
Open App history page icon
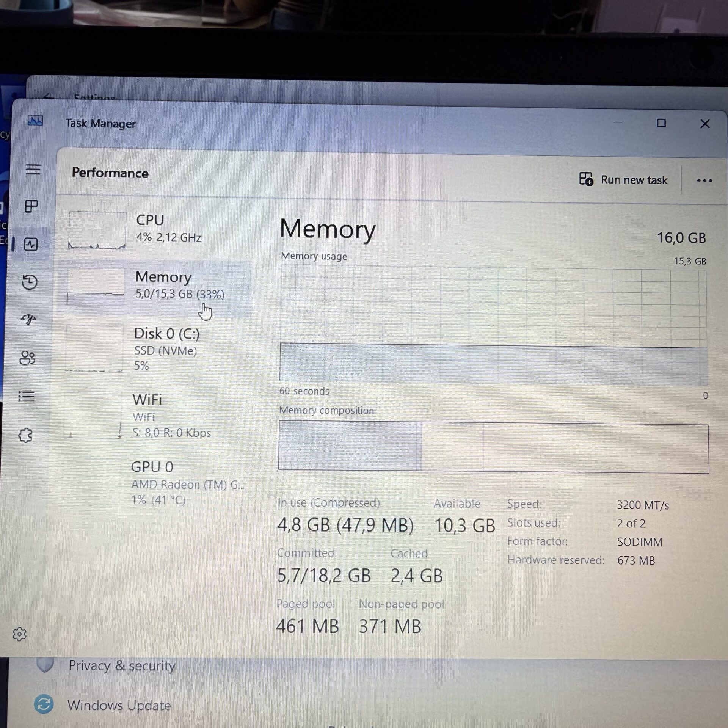pos(30,282)
